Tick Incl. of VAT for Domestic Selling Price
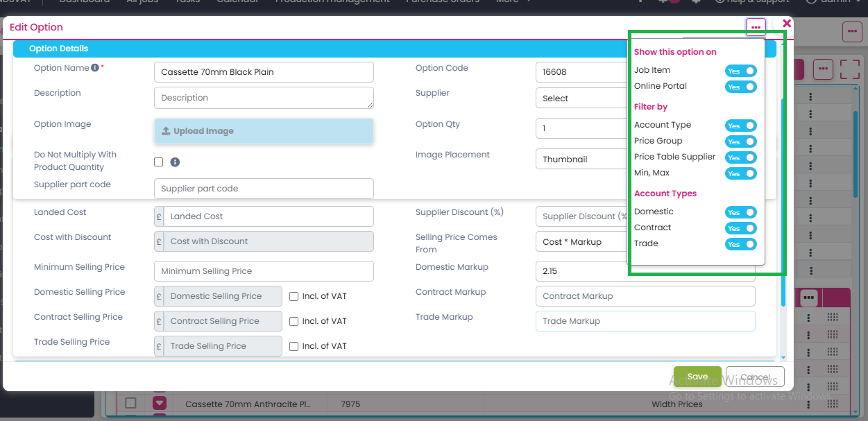 coord(294,296)
